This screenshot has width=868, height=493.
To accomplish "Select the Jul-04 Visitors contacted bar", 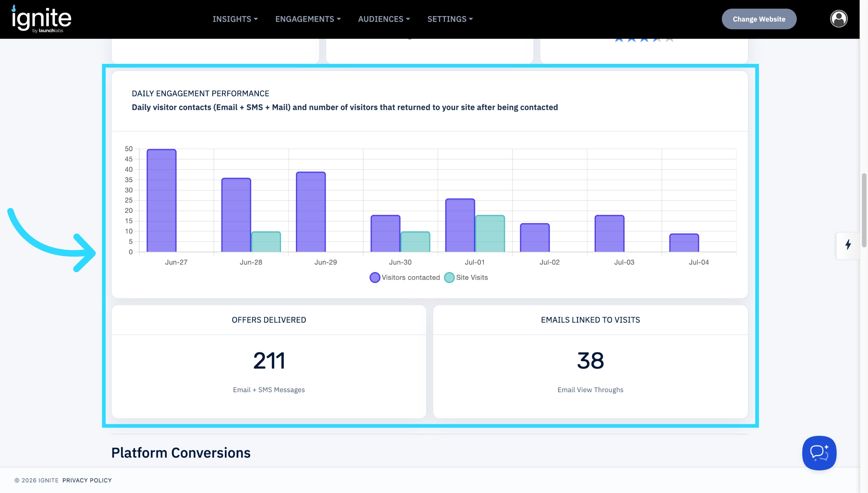I will coord(684,243).
